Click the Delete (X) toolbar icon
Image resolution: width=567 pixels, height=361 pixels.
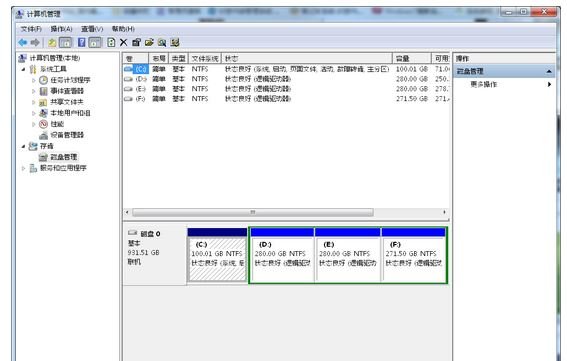pyautogui.click(x=123, y=43)
